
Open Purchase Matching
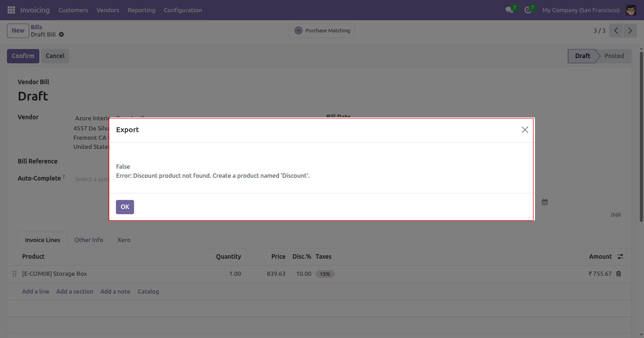tap(322, 31)
